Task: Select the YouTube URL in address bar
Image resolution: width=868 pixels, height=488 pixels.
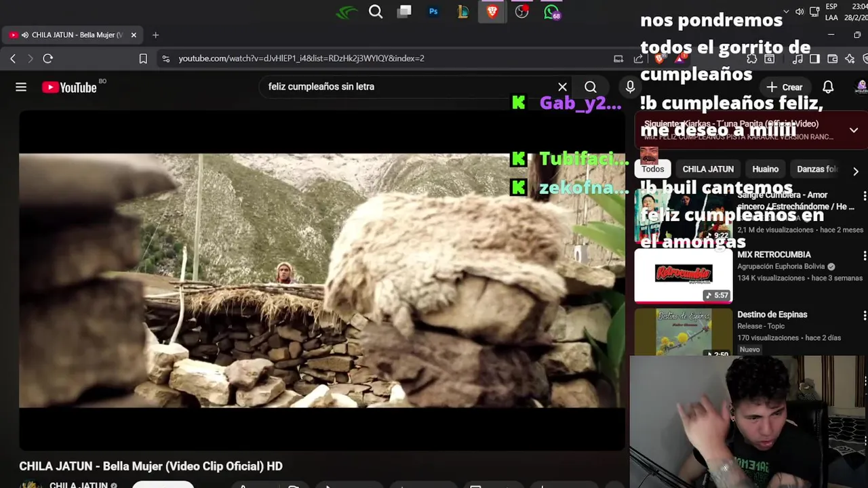Action: [x=301, y=58]
